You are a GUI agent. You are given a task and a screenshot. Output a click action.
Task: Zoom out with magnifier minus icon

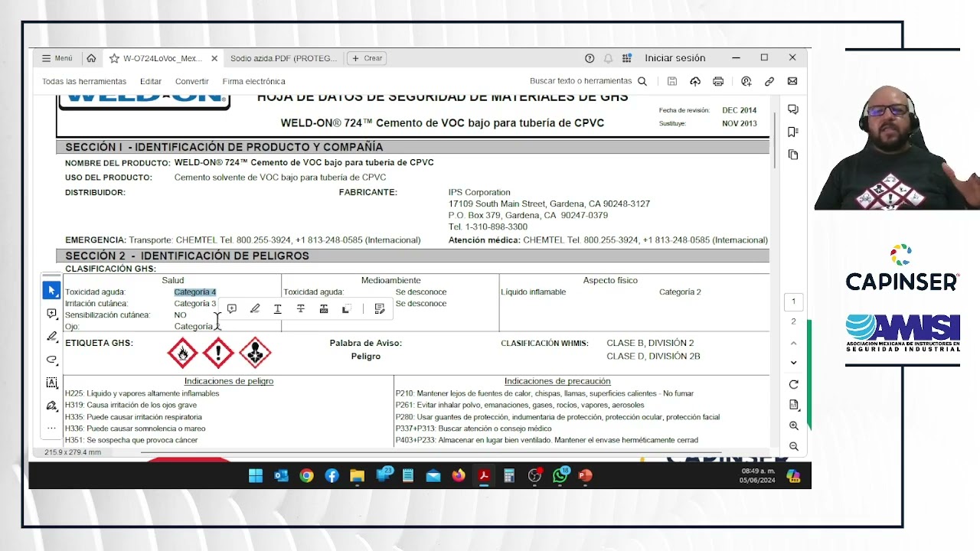[793, 446]
